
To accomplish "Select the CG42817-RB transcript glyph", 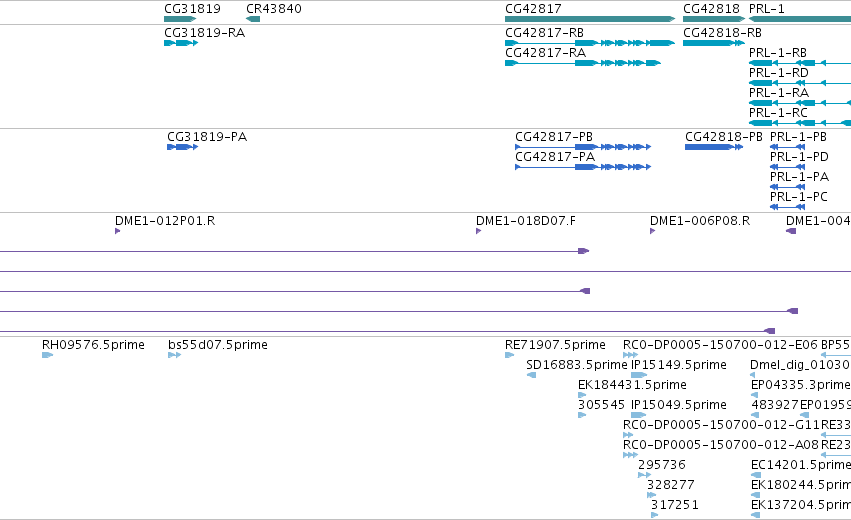I will click(x=590, y=43).
